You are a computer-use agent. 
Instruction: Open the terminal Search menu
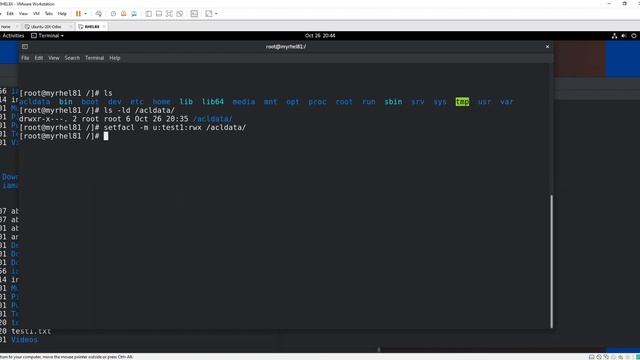[72, 58]
